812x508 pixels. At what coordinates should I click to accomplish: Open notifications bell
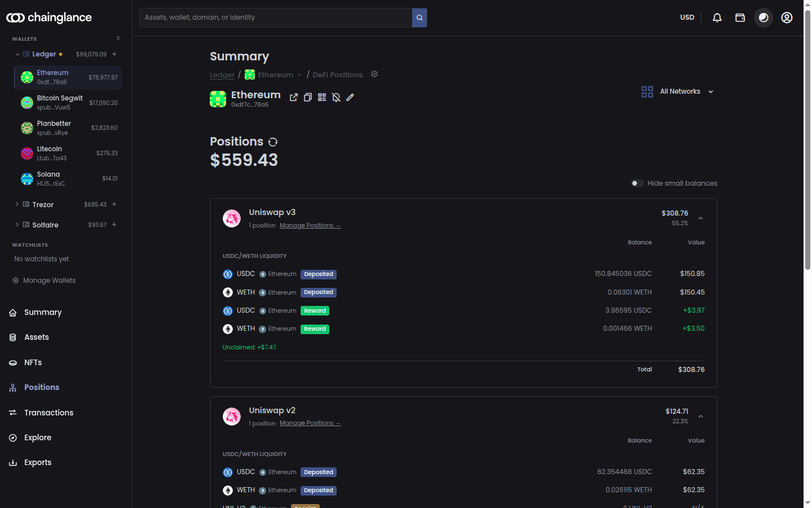pyautogui.click(x=717, y=17)
